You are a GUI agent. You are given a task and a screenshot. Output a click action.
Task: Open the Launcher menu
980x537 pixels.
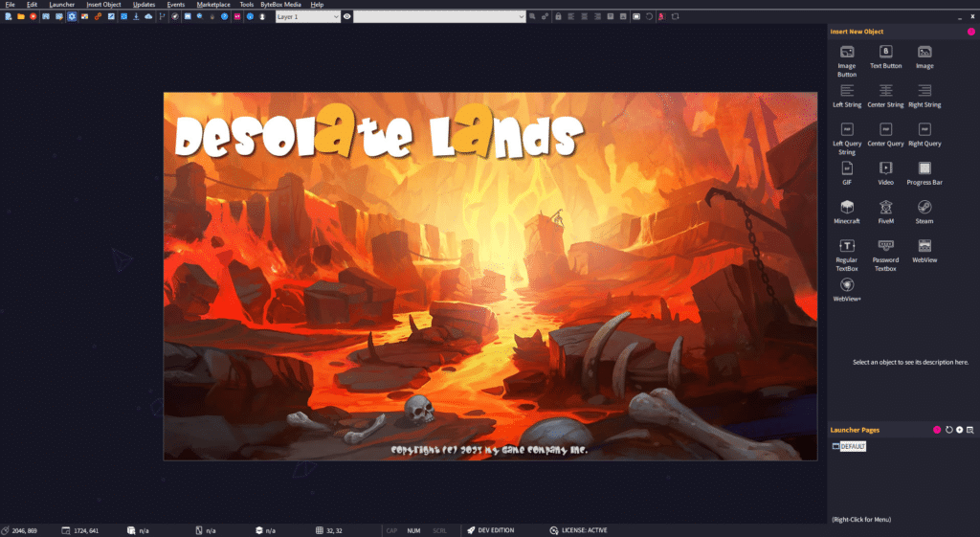pos(62,5)
